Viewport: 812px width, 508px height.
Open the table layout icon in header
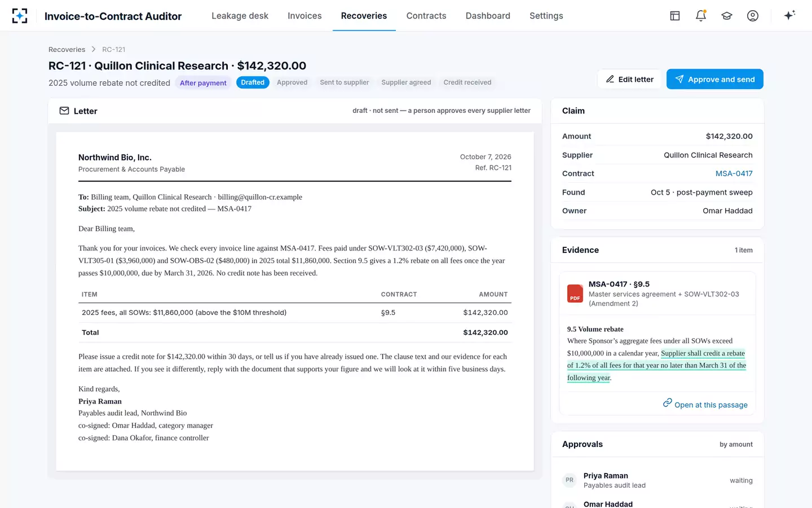(675, 16)
